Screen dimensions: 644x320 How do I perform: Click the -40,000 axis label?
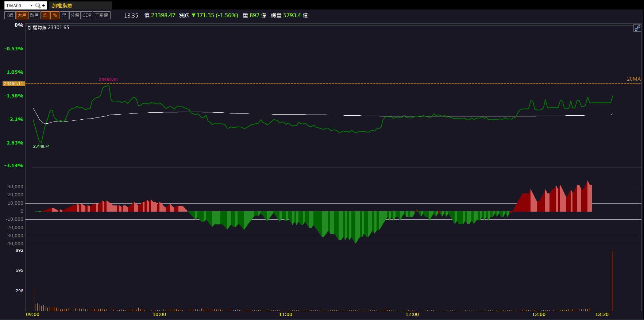[15, 244]
